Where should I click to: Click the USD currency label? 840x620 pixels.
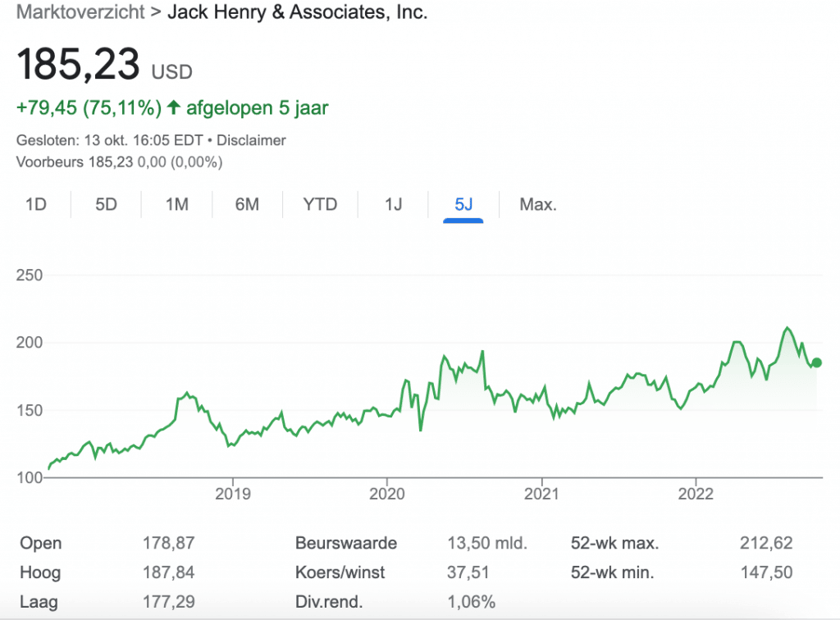[x=171, y=71]
